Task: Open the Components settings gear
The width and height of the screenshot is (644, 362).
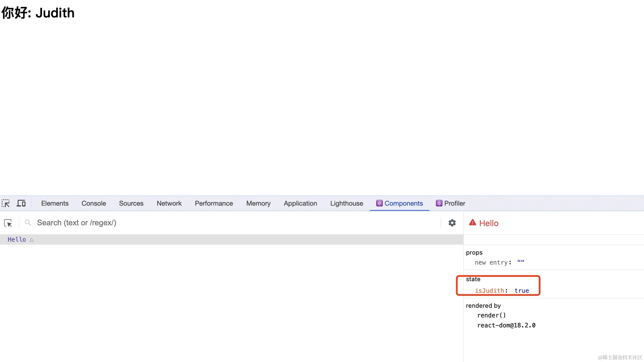Action: coord(452,223)
